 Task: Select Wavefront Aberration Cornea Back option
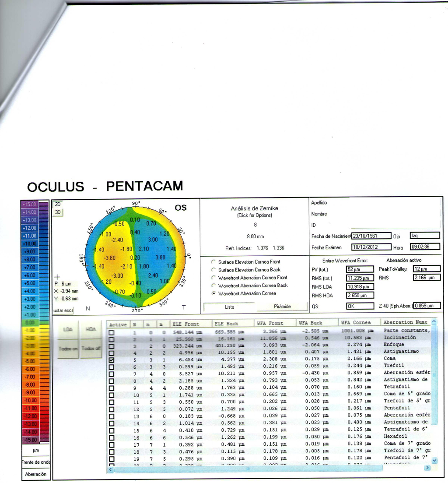[213, 286]
